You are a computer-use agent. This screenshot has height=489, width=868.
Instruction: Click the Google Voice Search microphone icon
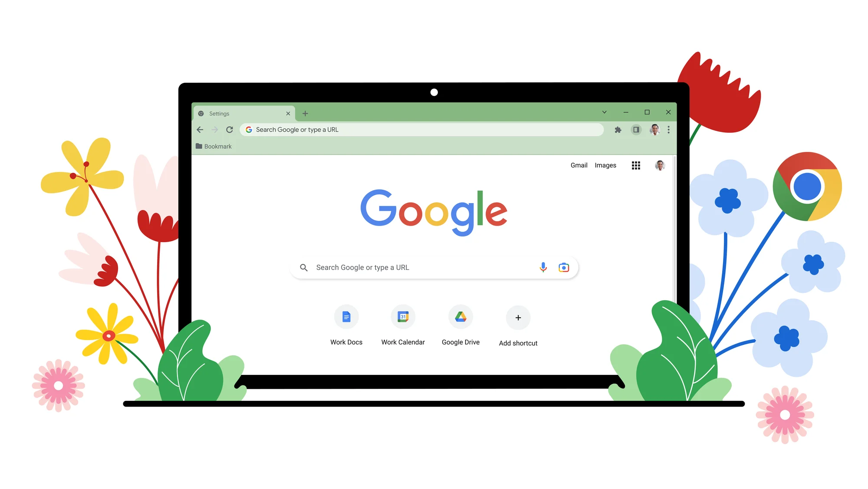[543, 267]
